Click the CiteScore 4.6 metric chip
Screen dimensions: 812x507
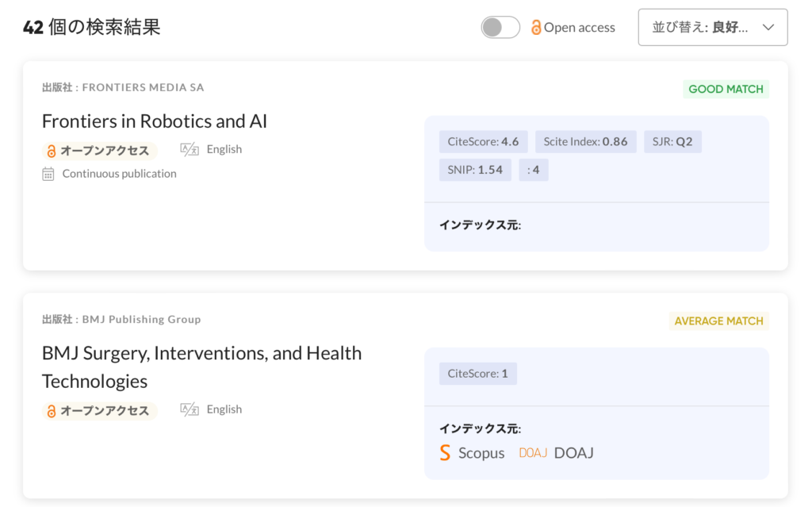(x=483, y=142)
